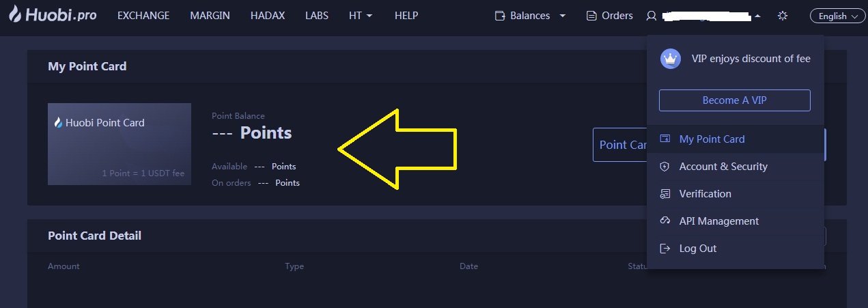868x308 pixels.
Task: Open the MARGIN page
Action: click(210, 15)
